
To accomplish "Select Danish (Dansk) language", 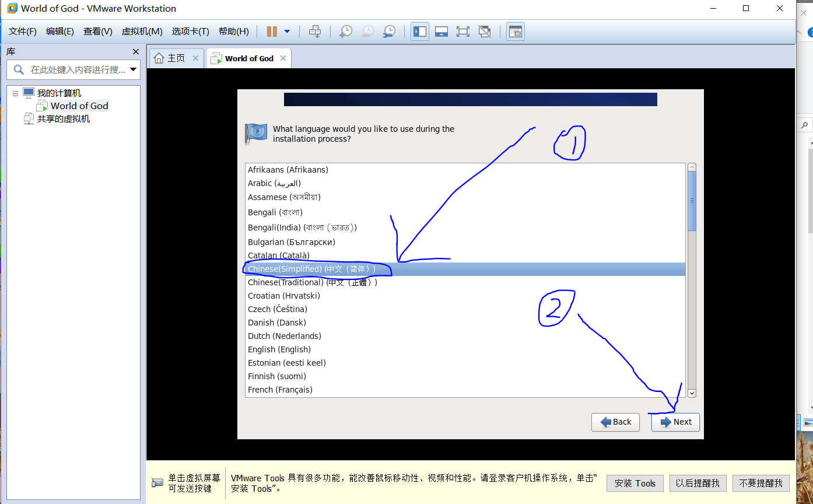I will [x=465, y=323].
